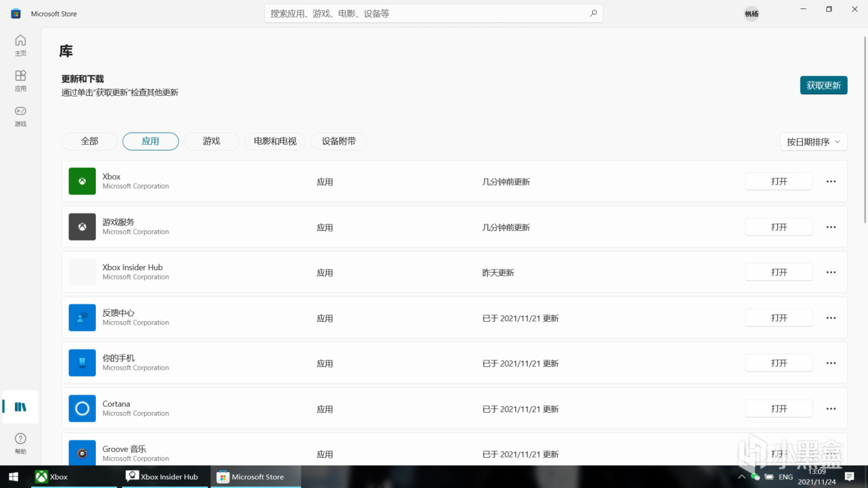868x488 pixels.
Task: Click the 游戏服务 app icon
Action: point(82,227)
